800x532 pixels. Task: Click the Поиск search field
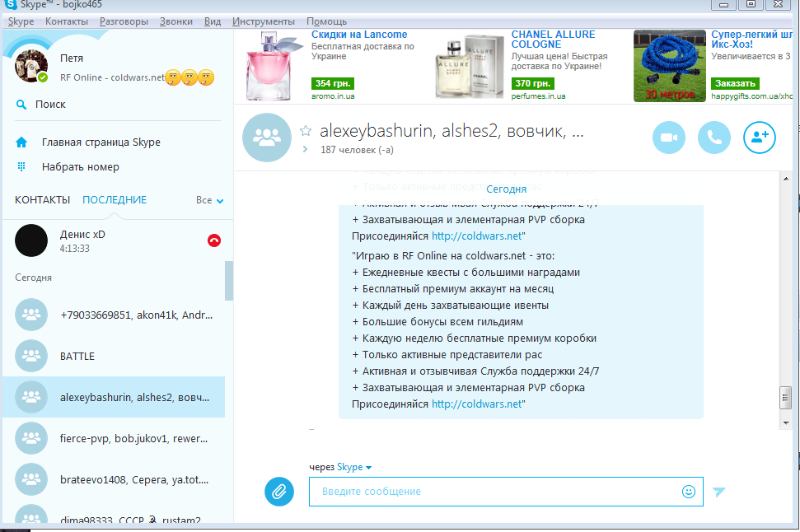117,105
